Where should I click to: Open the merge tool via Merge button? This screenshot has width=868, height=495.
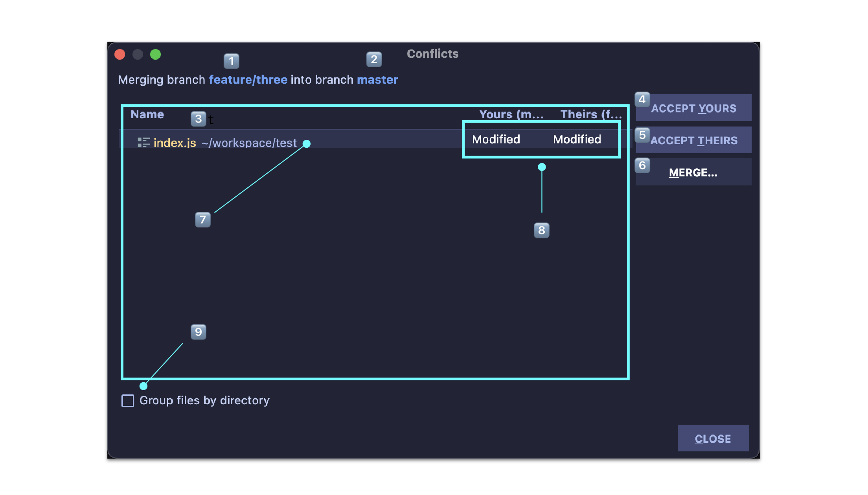(693, 172)
